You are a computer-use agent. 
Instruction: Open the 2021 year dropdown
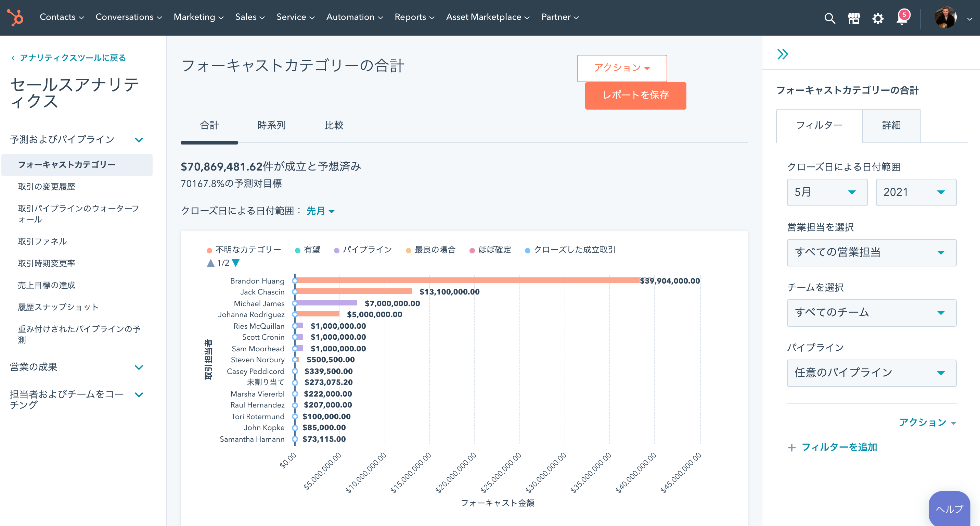(x=916, y=192)
